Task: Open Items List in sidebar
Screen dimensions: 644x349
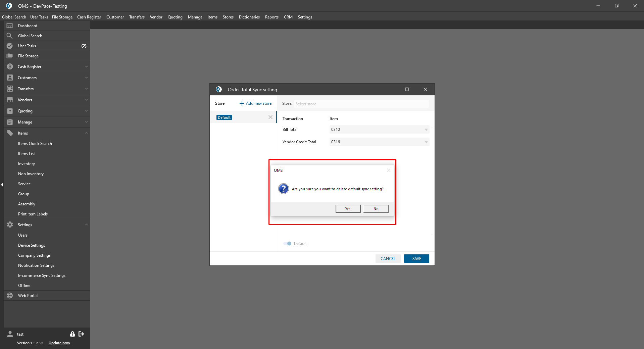Action: (27, 154)
